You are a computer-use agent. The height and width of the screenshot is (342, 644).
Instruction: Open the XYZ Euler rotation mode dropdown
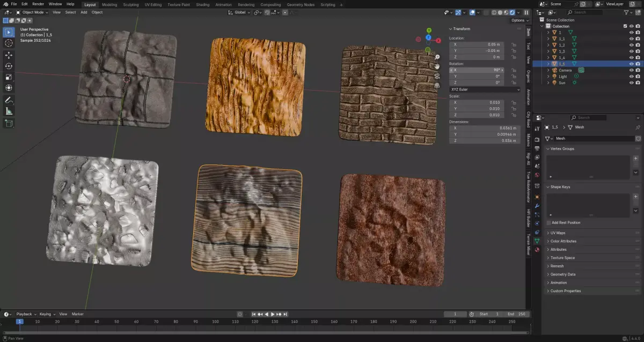click(x=485, y=90)
